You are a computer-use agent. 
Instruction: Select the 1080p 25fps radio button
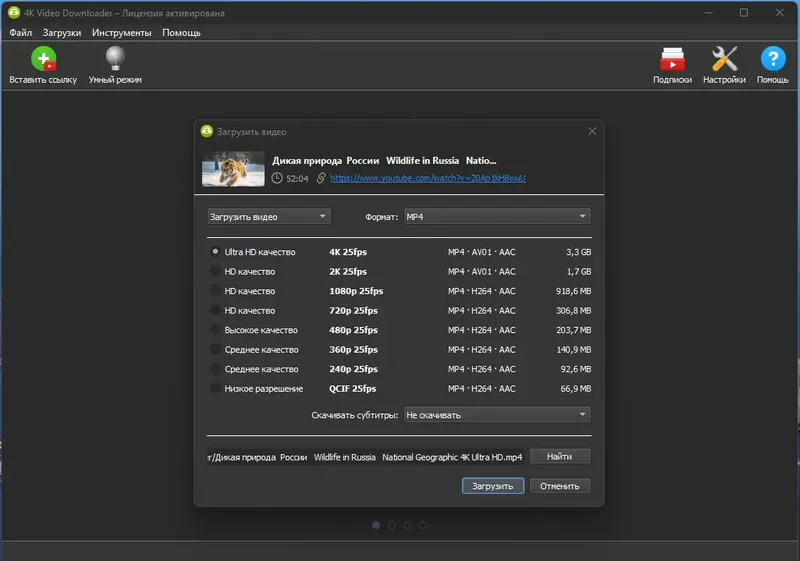215,291
